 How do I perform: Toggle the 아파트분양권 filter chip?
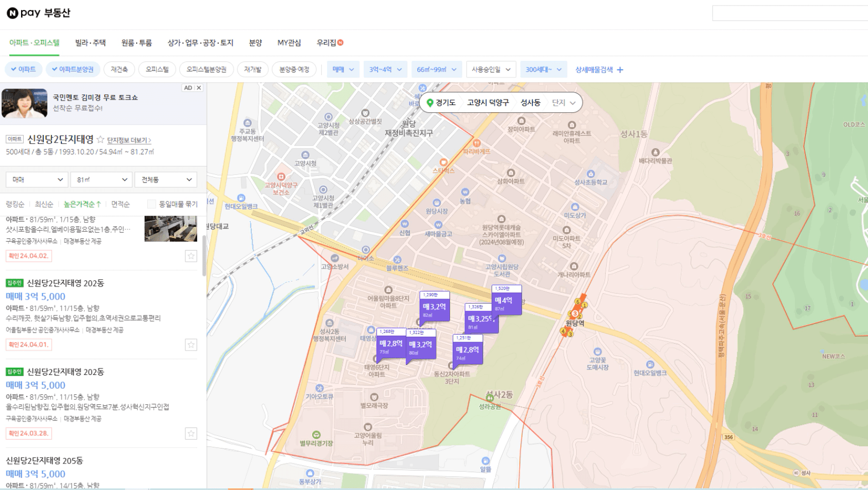[x=73, y=70]
